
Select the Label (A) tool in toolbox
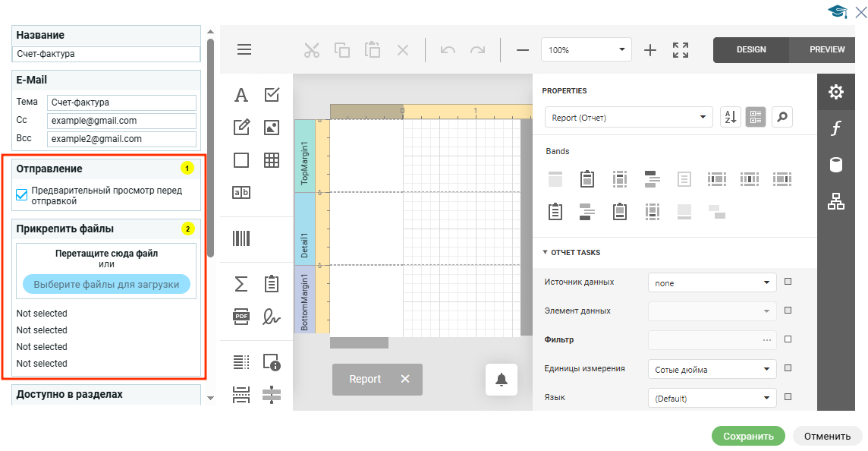click(x=241, y=95)
